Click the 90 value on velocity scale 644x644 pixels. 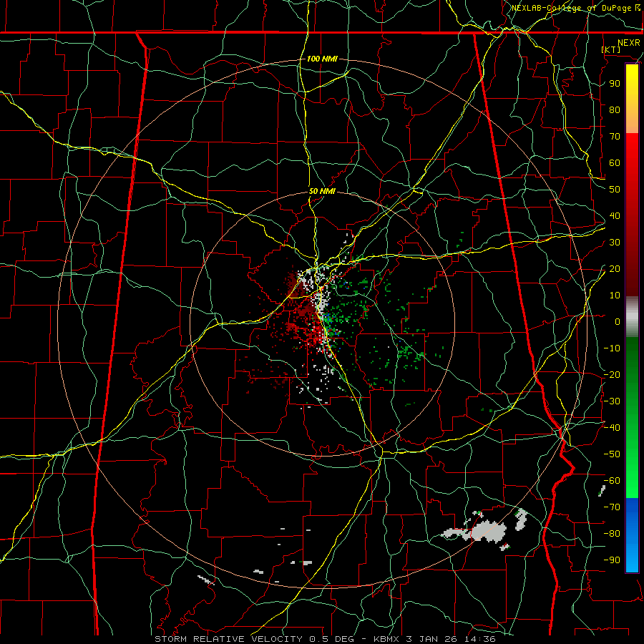tap(615, 84)
